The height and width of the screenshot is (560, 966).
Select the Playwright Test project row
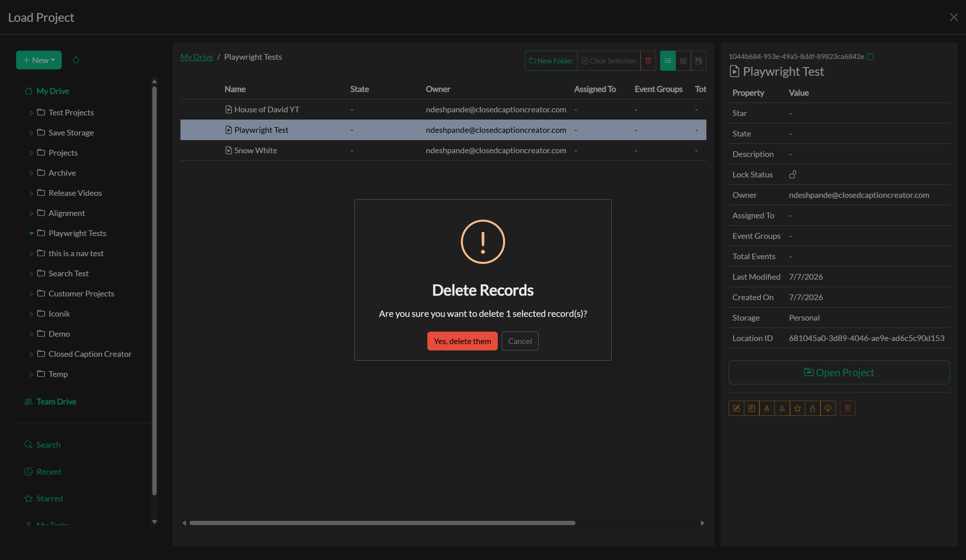tap(443, 130)
